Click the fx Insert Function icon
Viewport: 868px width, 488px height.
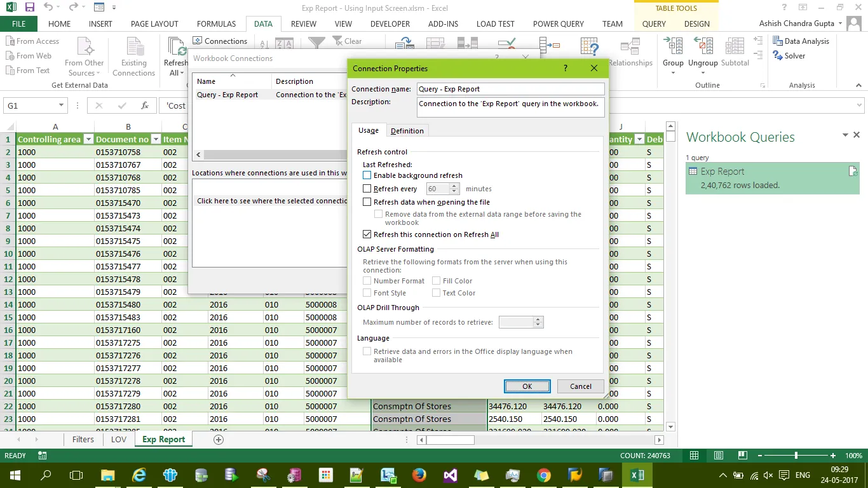click(145, 105)
